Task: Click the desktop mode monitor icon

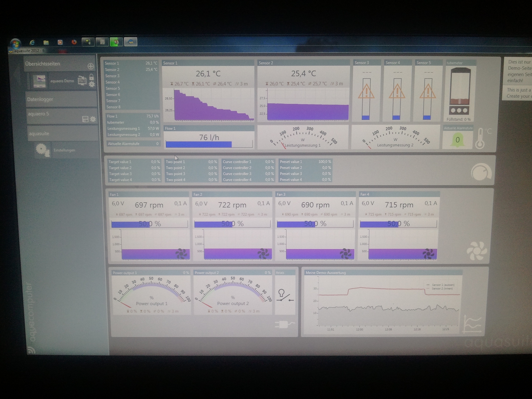Action: (x=82, y=81)
